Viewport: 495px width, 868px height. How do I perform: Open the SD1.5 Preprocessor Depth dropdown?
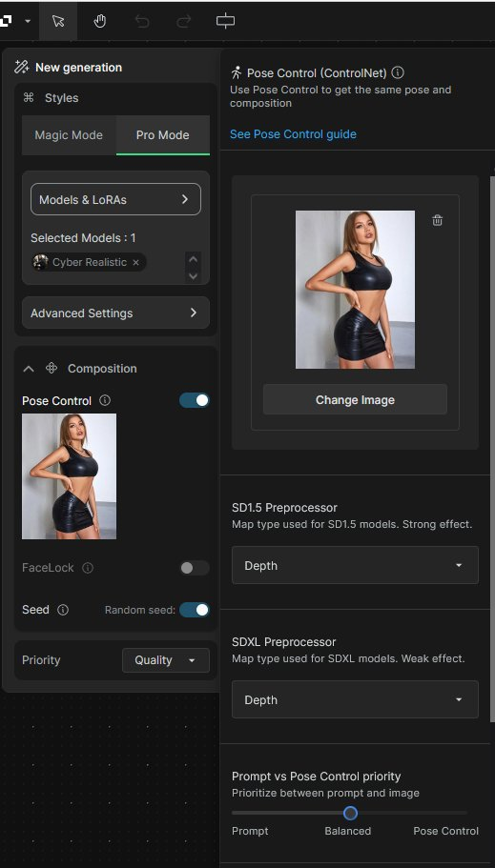click(x=355, y=565)
